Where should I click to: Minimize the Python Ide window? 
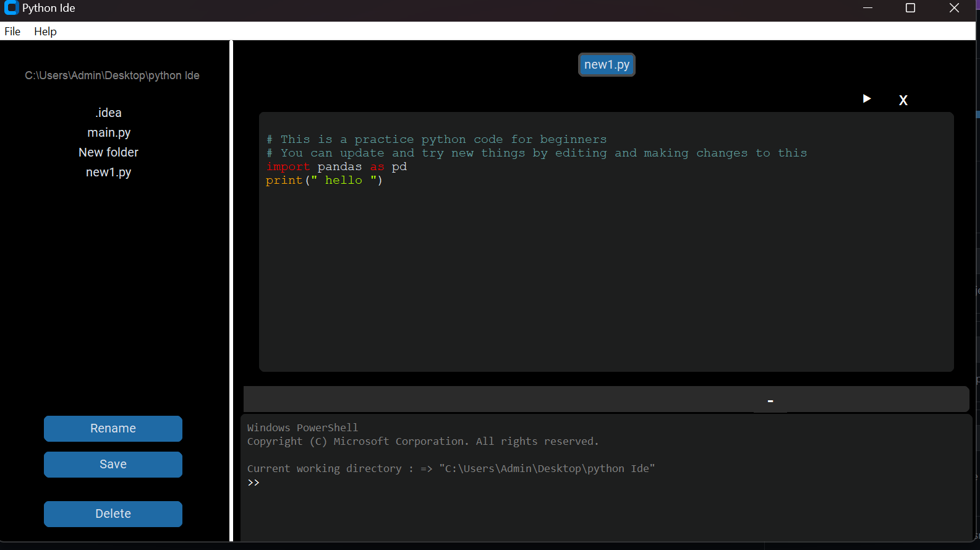tap(867, 8)
